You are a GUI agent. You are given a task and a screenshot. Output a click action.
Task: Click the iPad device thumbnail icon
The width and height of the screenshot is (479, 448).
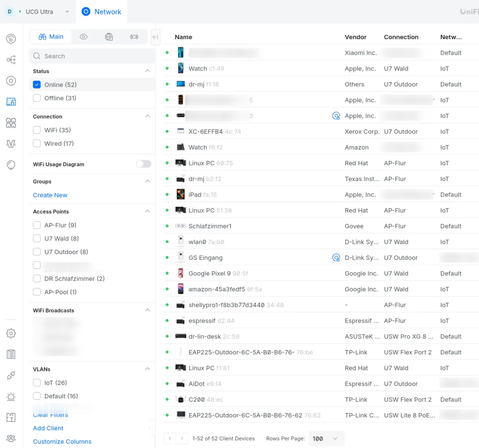pos(181,195)
